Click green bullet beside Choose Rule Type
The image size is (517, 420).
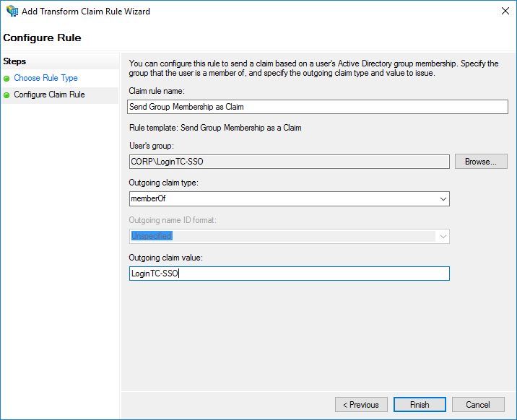(6, 79)
